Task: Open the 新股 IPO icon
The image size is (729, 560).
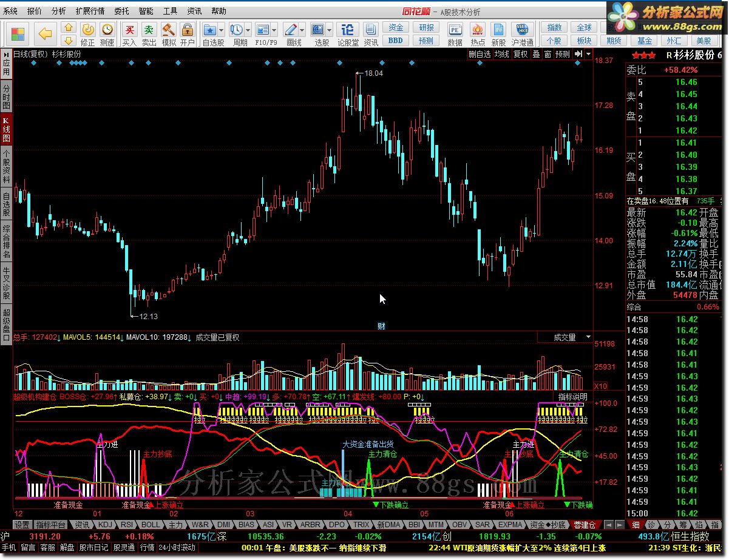Action: [498, 34]
